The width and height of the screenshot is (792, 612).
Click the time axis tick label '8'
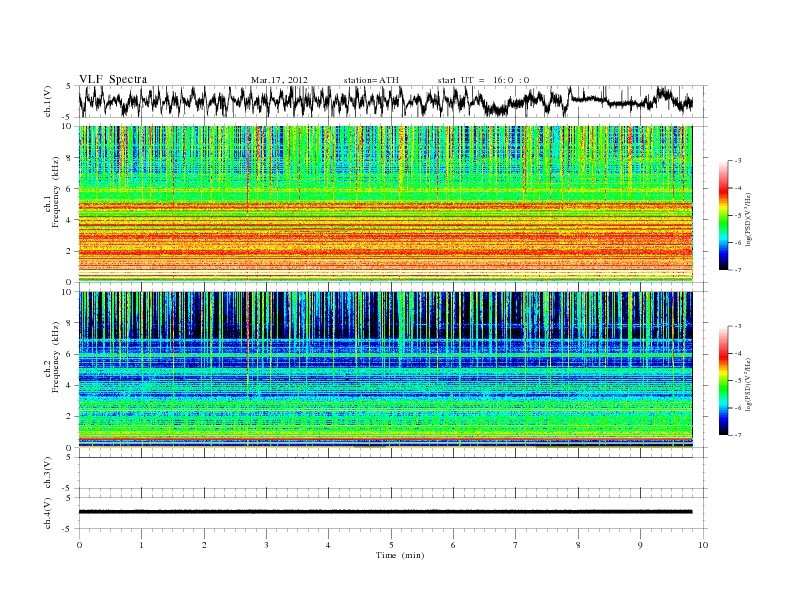click(x=578, y=545)
